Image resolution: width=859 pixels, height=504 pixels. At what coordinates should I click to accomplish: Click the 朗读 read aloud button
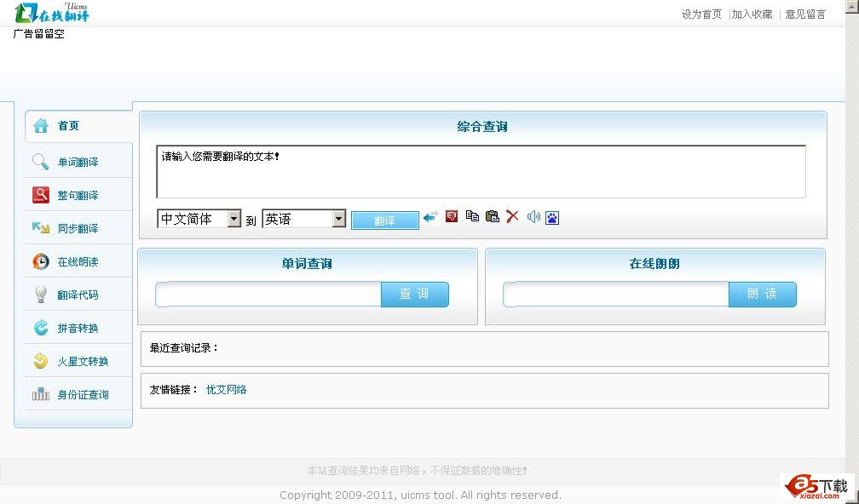pyautogui.click(x=762, y=294)
